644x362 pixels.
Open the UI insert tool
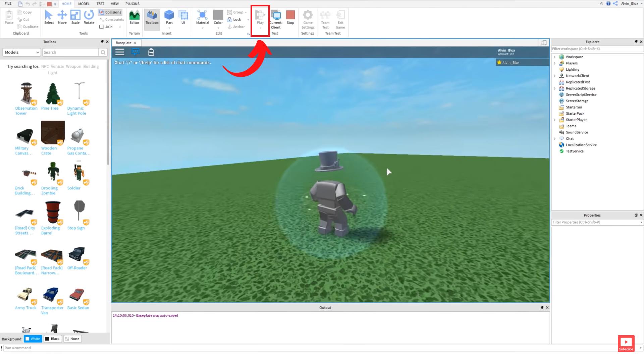pos(183,17)
